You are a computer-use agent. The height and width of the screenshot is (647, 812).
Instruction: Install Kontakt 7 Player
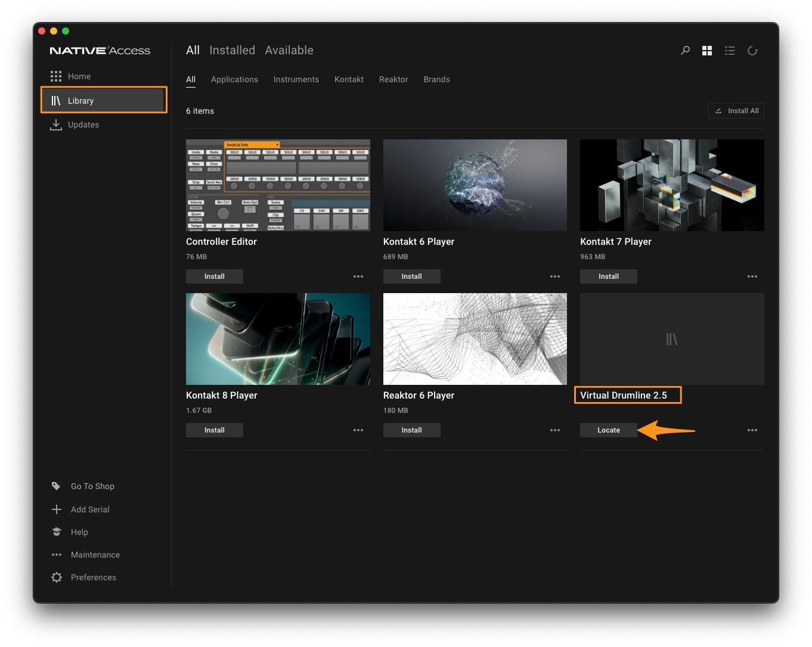[x=609, y=276]
